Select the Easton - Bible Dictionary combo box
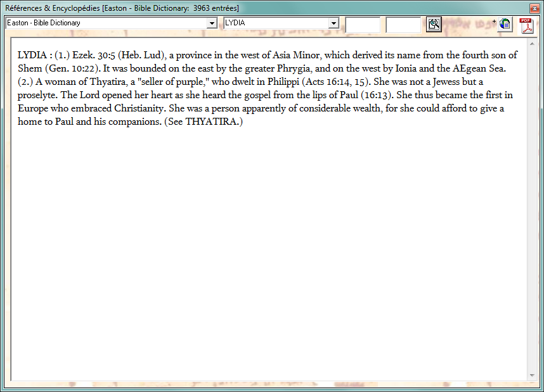The height and width of the screenshot is (392, 544). 112,23
